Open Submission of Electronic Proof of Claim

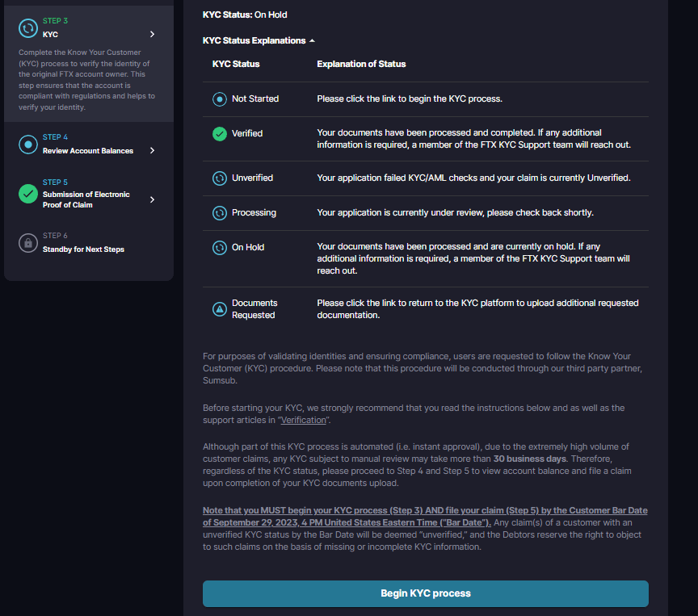86,199
